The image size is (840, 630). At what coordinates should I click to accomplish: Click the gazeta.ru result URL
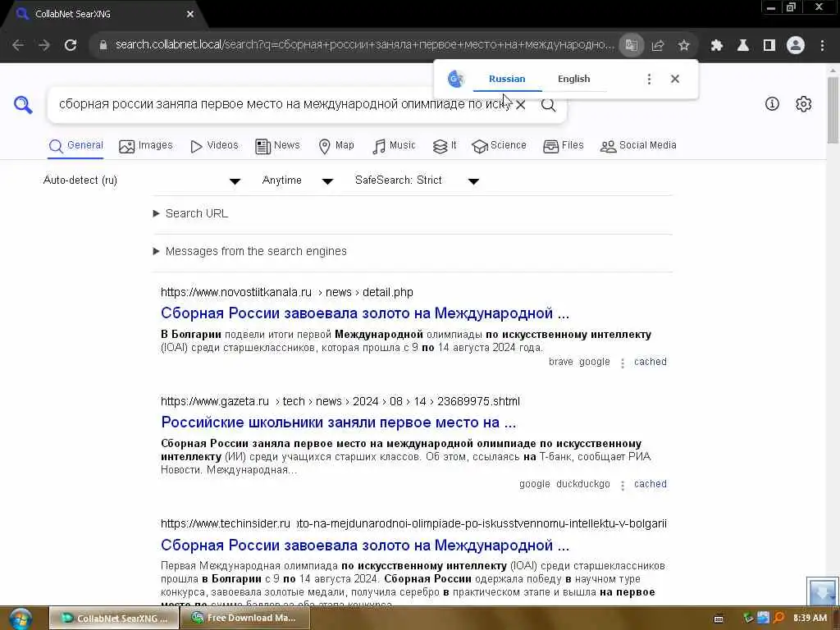coord(340,402)
